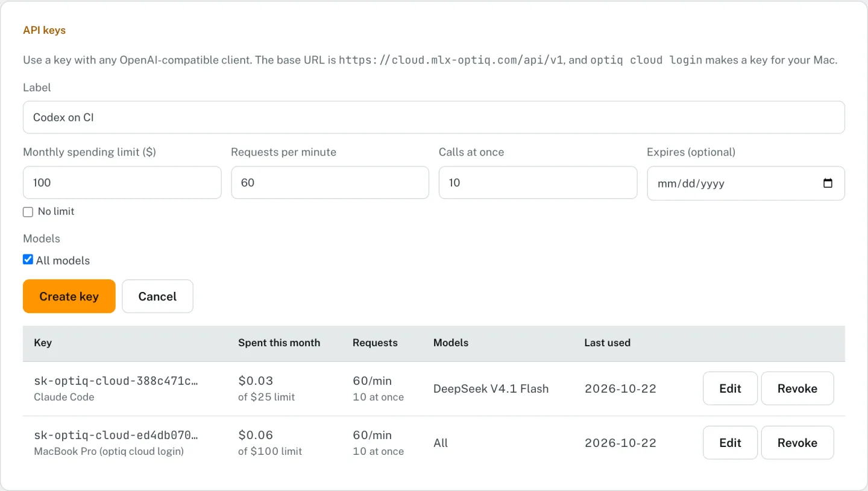Click the $0.06 spent value
This screenshot has width=868, height=491.
coord(256,435)
